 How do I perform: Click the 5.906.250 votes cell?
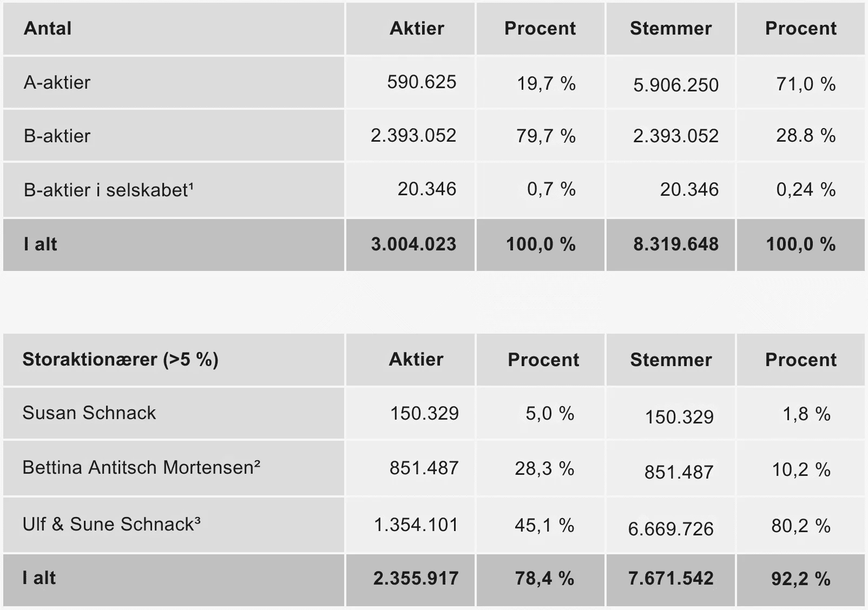click(x=675, y=85)
